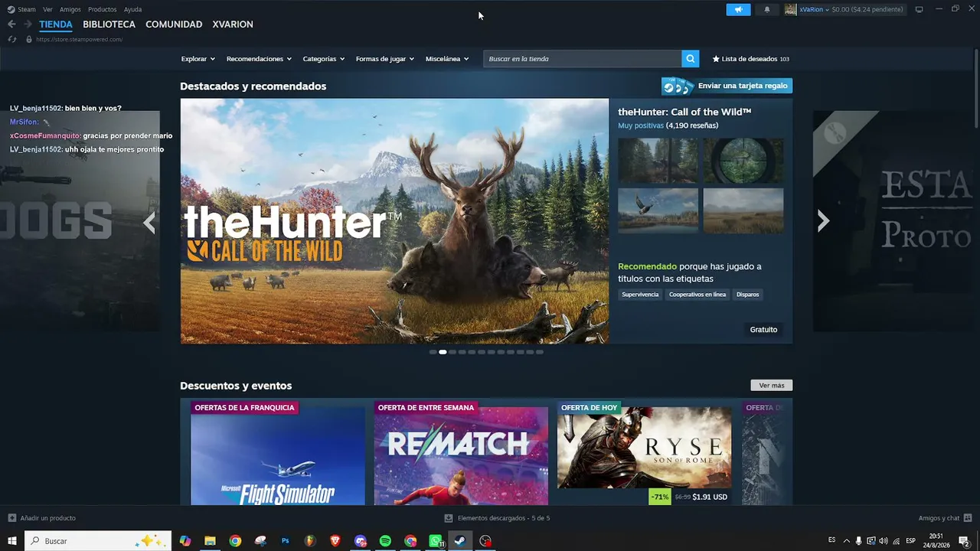Viewport: 980px width, 551px height.
Task: Open the wishlist star icon
Action: coord(716,59)
